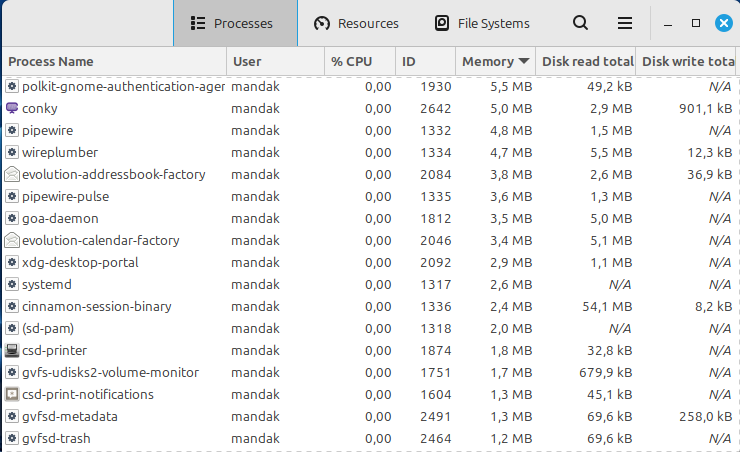This screenshot has width=740, height=452.
Task: Select the (sd-pam) process name
Action: [48, 329]
